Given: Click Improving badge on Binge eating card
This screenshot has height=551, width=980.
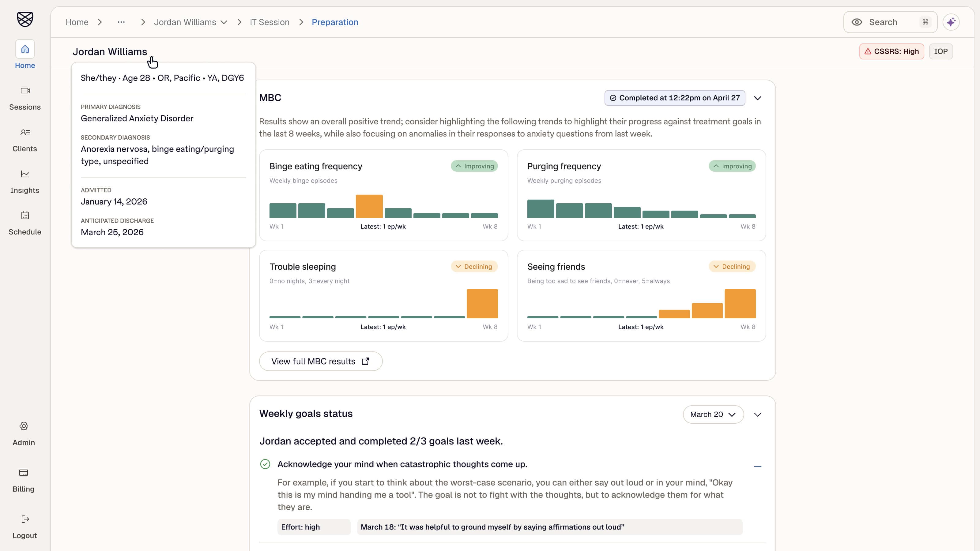Looking at the screenshot, I should 474,166.
